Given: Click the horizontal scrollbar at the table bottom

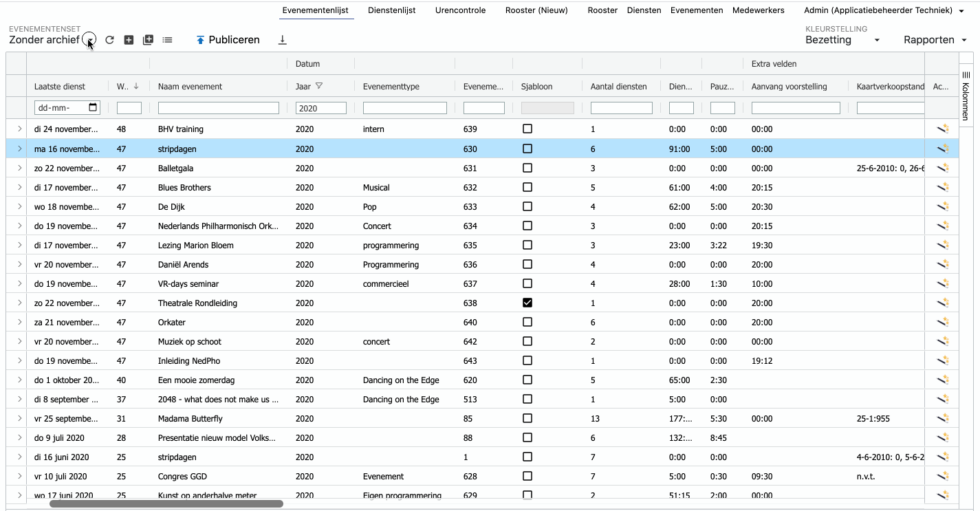Looking at the screenshot, I should [166, 504].
